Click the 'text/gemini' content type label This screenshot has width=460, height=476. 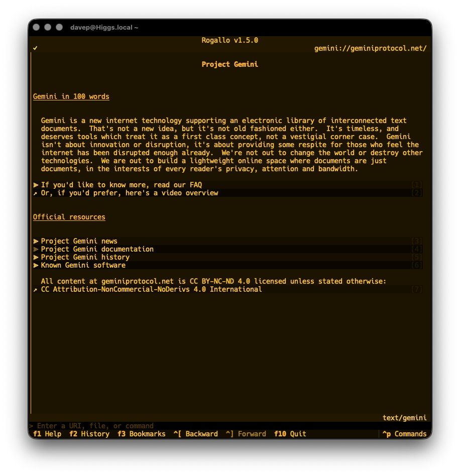(404, 418)
